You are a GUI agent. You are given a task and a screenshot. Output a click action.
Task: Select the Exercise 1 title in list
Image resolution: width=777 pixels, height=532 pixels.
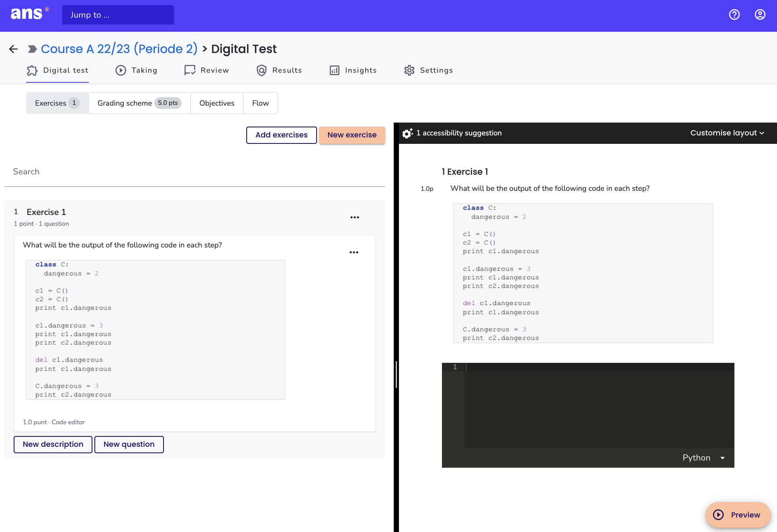[46, 212]
